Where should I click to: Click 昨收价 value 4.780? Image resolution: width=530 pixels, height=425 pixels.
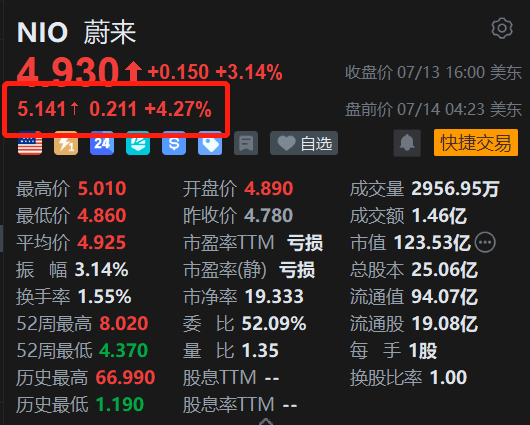(x=268, y=216)
